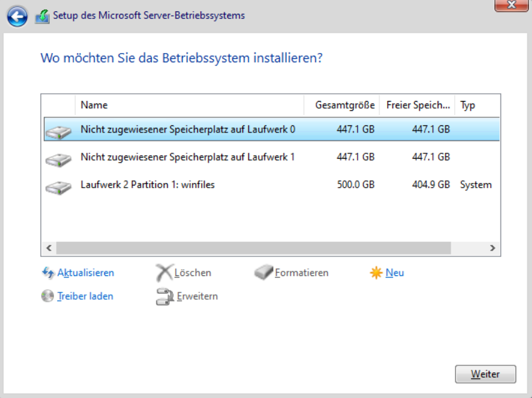This screenshot has height=398, width=532.
Task: Click the Erweitern drive icon
Action: (x=165, y=296)
